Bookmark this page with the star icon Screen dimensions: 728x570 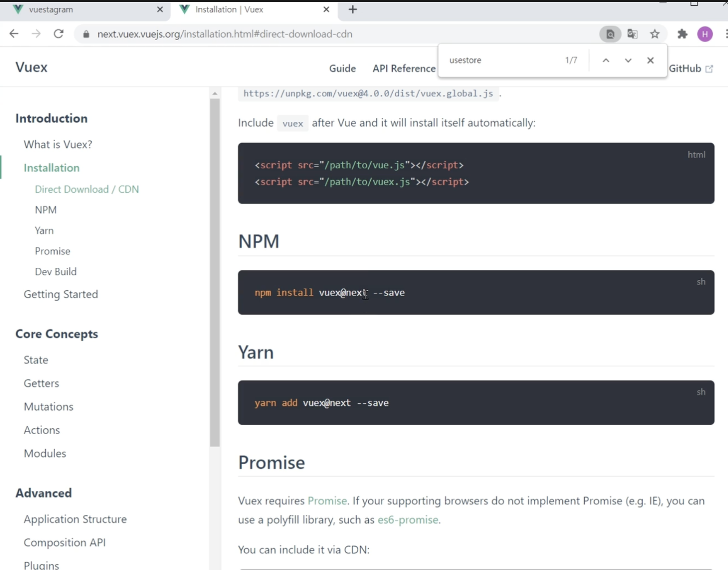pos(655,34)
